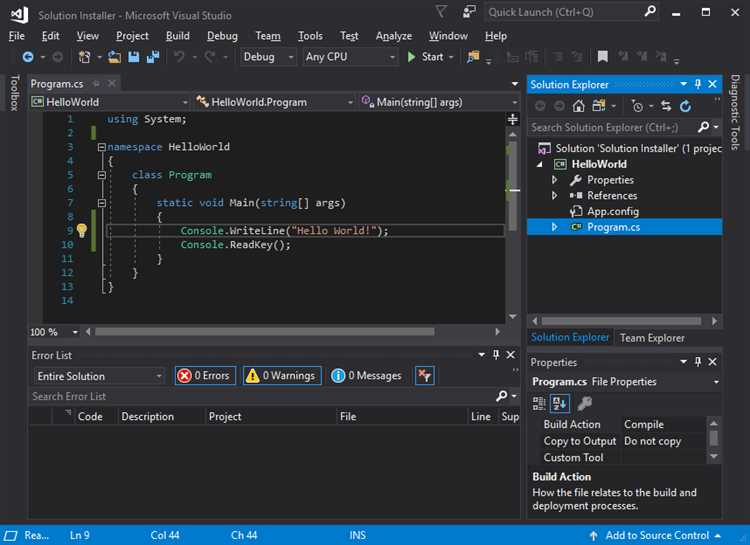Click the Property Pages wrench icon
This screenshot has height=545, width=750.
click(584, 404)
